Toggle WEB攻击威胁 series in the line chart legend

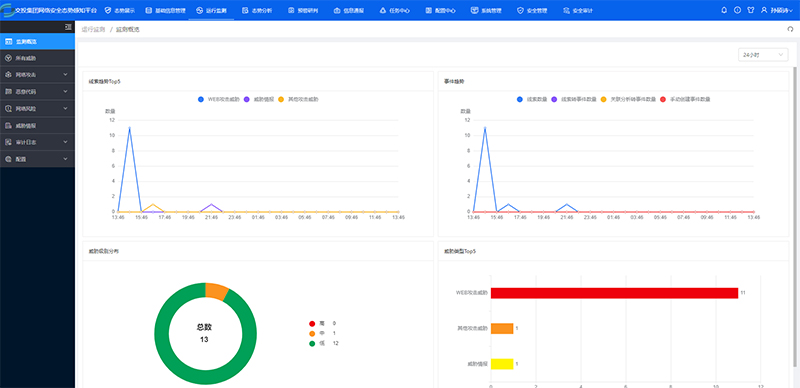(x=218, y=99)
